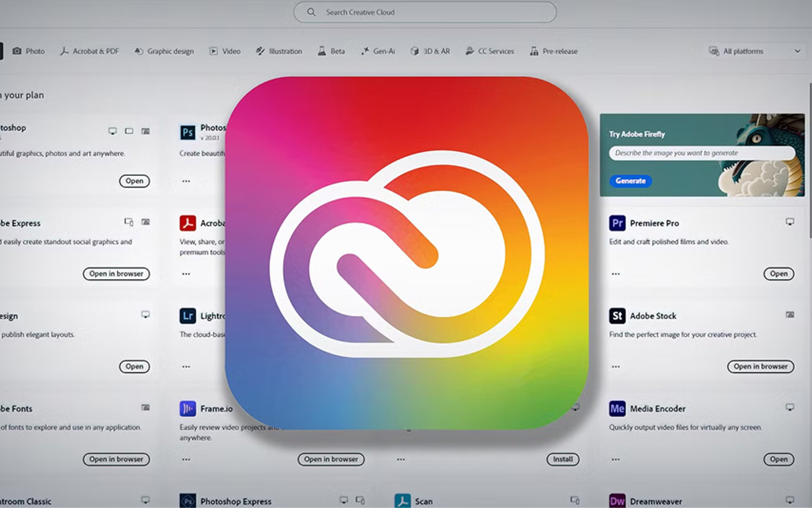Open the Acrobat & PDF category
The image size is (812, 508).
tap(90, 52)
